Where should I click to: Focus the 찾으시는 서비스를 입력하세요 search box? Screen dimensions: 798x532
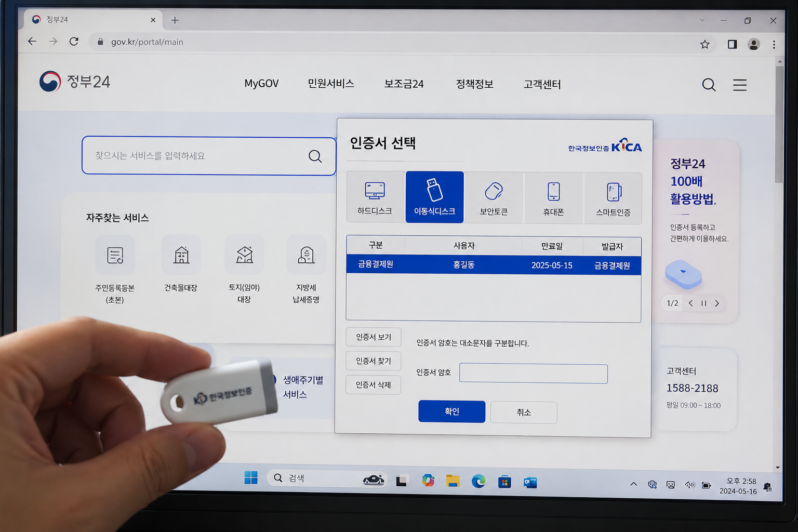click(x=209, y=156)
